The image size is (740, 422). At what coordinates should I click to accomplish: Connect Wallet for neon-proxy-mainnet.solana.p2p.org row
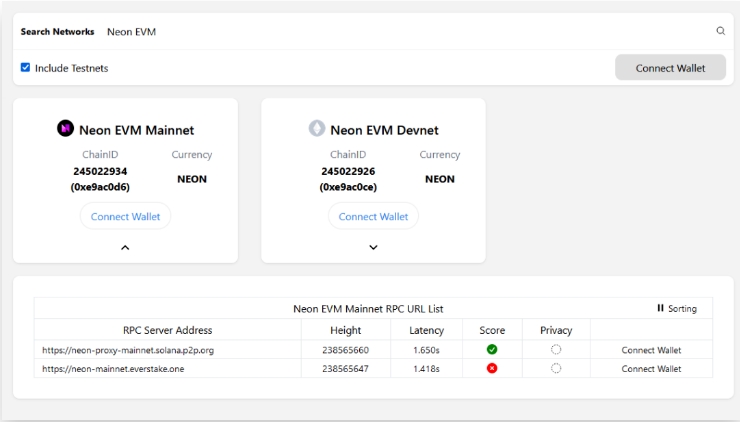(x=651, y=350)
